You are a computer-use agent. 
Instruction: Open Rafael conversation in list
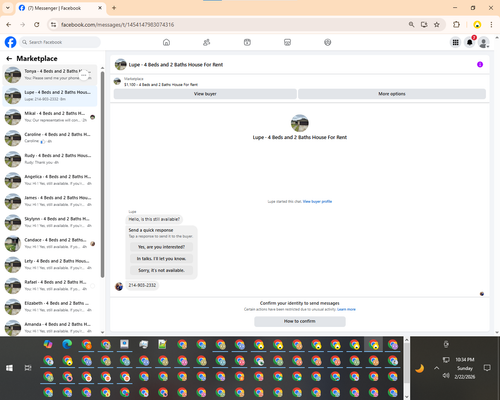tap(50, 285)
